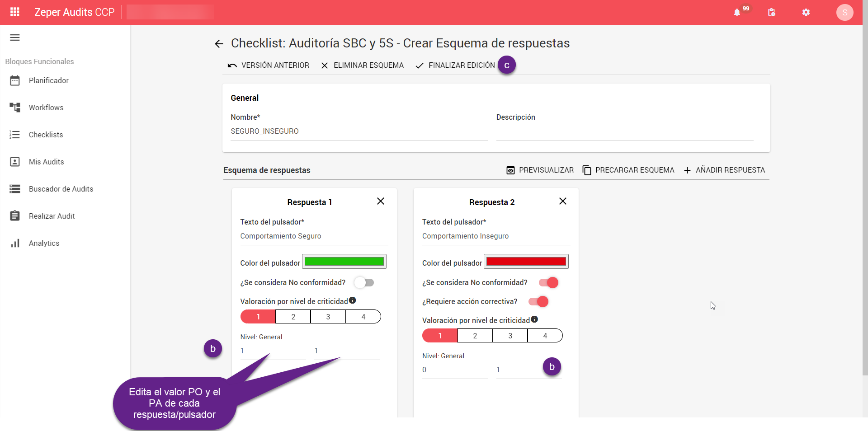Click PREVISUALIZAR button

540,170
